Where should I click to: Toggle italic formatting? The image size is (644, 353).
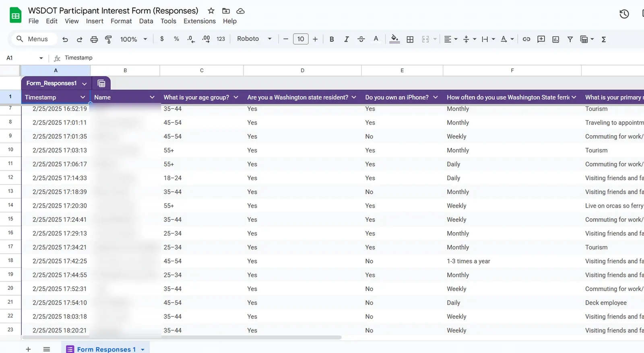coord(346,39)
